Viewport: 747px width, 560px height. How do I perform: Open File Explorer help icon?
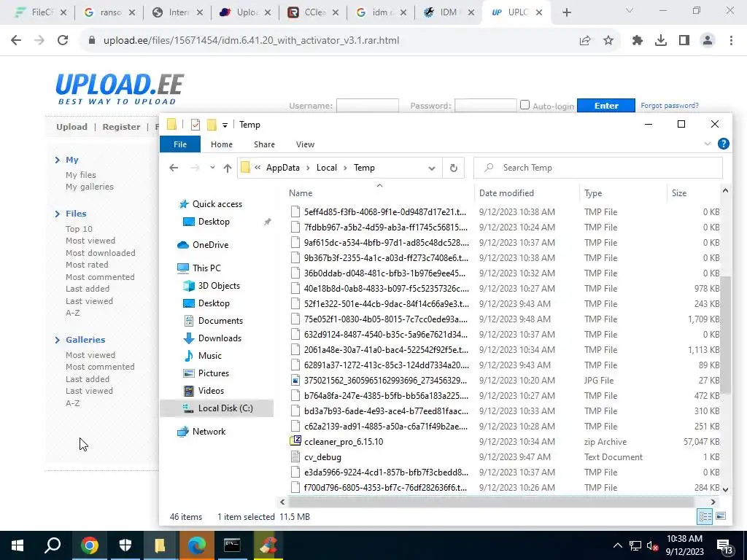(x=723, y=144)
